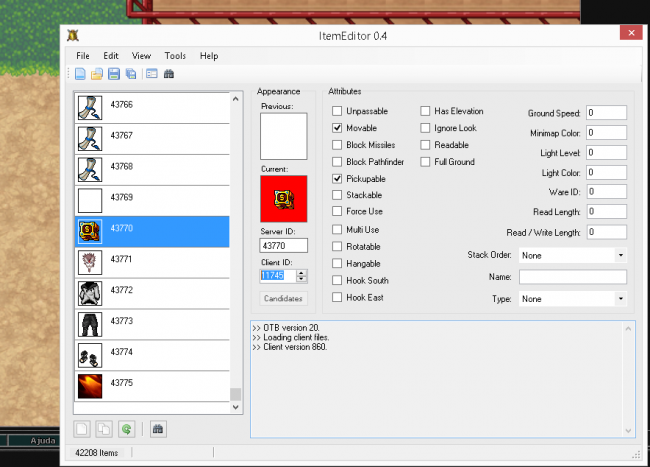Click the New file toolbar icon
The width and height of the screenshot is (650, 467).
80,74
